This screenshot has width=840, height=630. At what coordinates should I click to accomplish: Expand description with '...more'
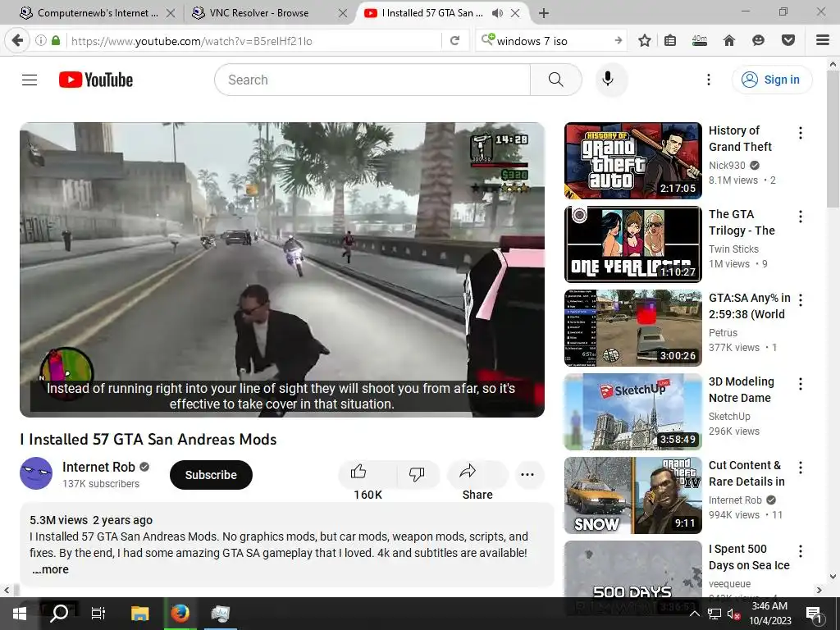pos(50,569)
